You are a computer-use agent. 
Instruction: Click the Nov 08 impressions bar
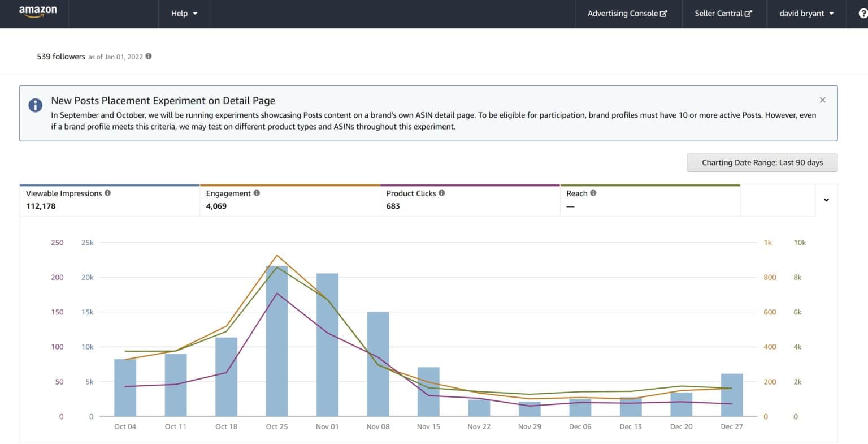click(378, 364)
